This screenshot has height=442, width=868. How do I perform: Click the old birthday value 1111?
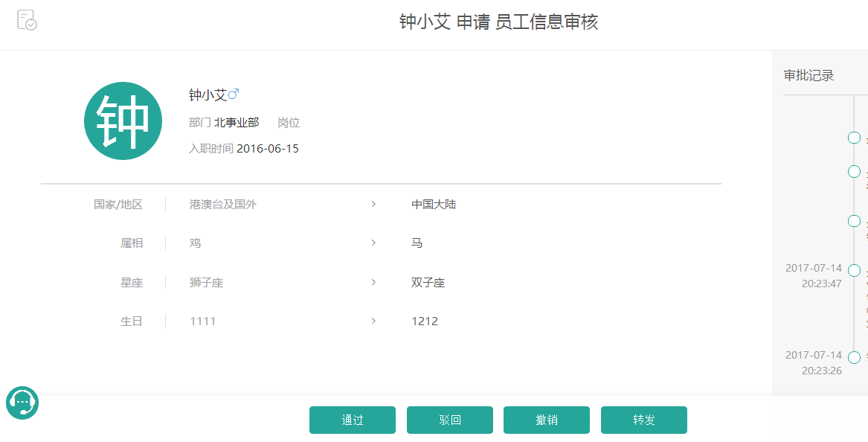coord(202,321)
